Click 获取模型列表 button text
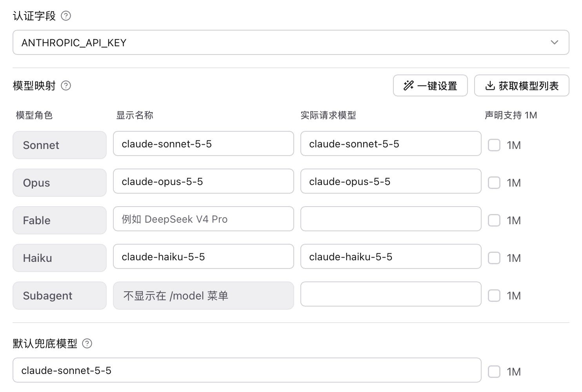The image size is (582, 392). tap(529, 86)
